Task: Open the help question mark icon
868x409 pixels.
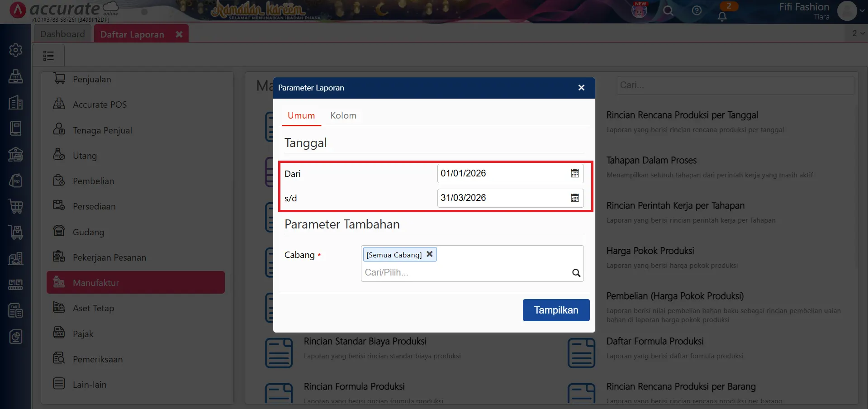Action: (x=697, y=11)
